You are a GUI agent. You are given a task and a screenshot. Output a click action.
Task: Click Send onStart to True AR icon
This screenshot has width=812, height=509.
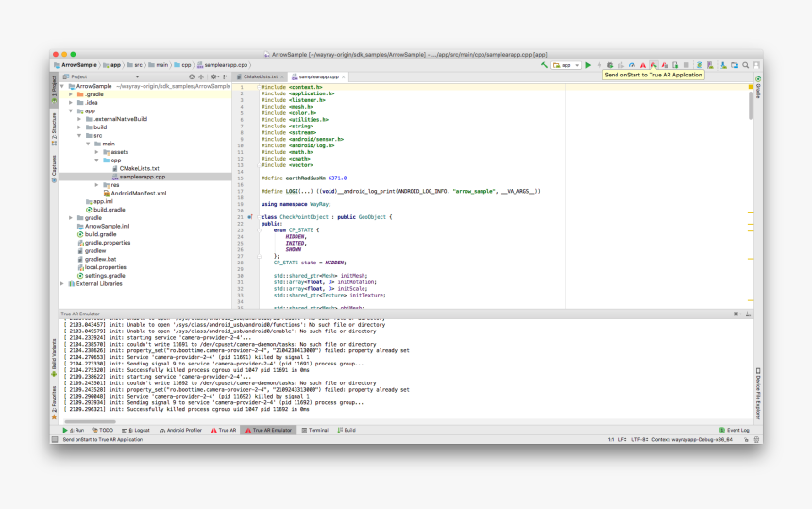653,65
